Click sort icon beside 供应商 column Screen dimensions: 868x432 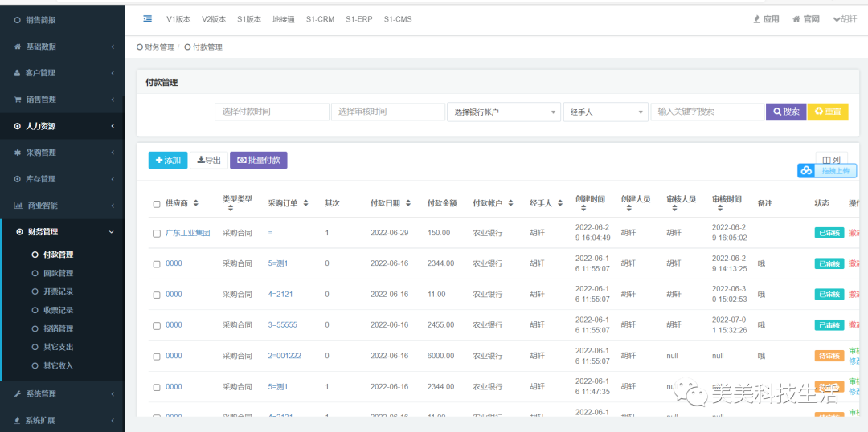click(x=195, y=204)
